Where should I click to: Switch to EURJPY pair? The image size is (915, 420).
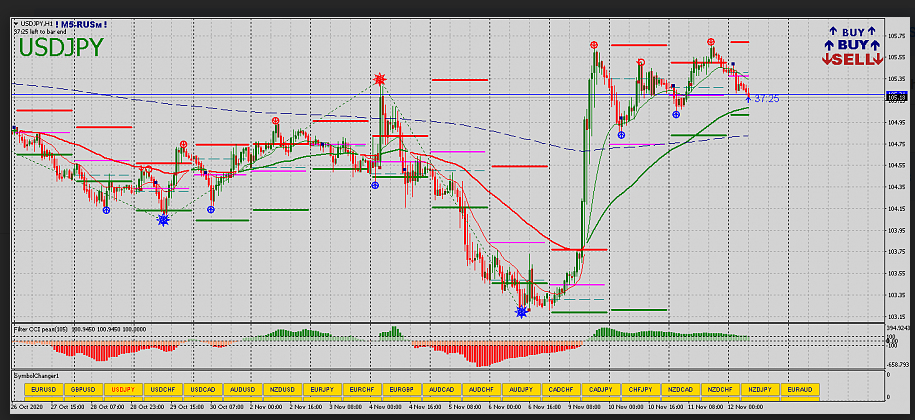point(322,389)
